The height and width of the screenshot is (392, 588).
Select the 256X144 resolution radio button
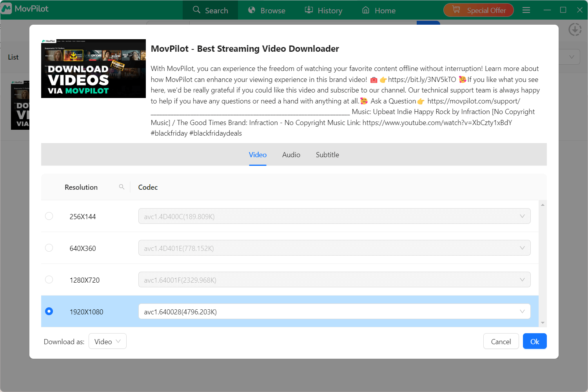tap(49, 216)
